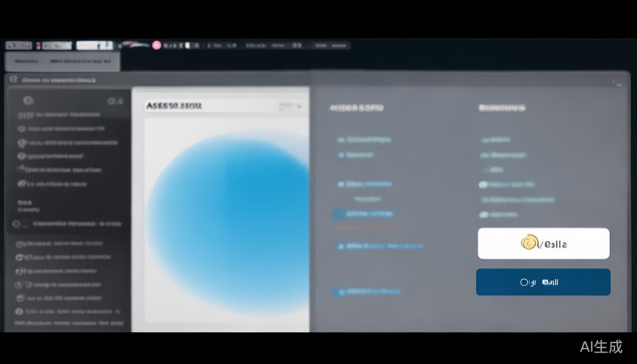Click the small icon pair at sidebar top-right
The width and height of the screenshot is (637, 364).
tap(115, 101)
